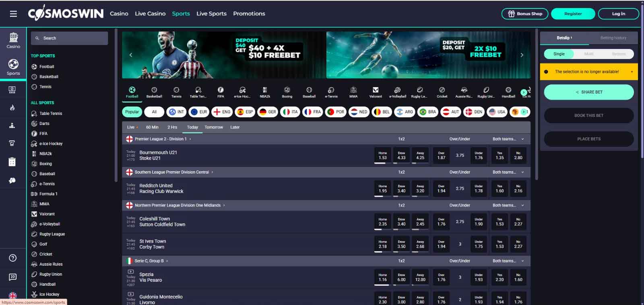Switch to the Live time tab
This screenshot has width=644, height=305.
pos(132,127)
